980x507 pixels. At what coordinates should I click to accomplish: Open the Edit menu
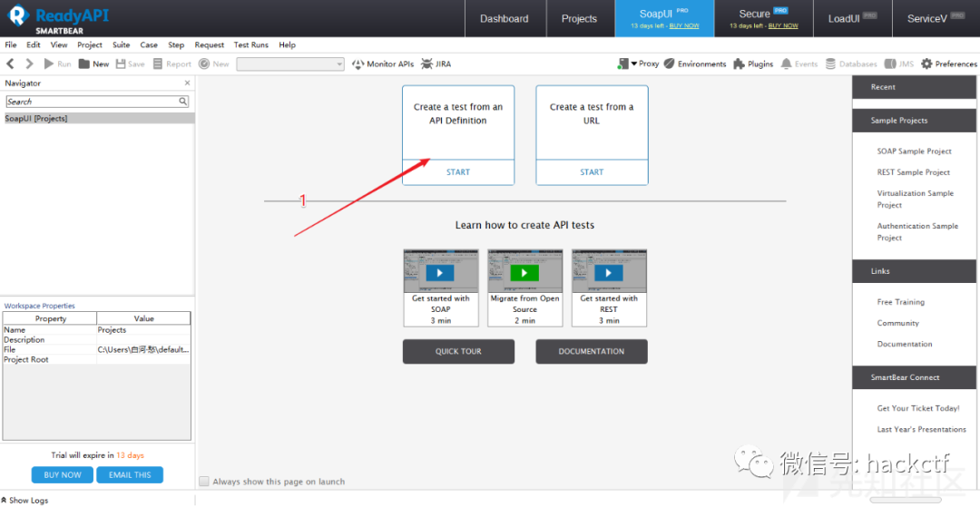tap(34, 45)
